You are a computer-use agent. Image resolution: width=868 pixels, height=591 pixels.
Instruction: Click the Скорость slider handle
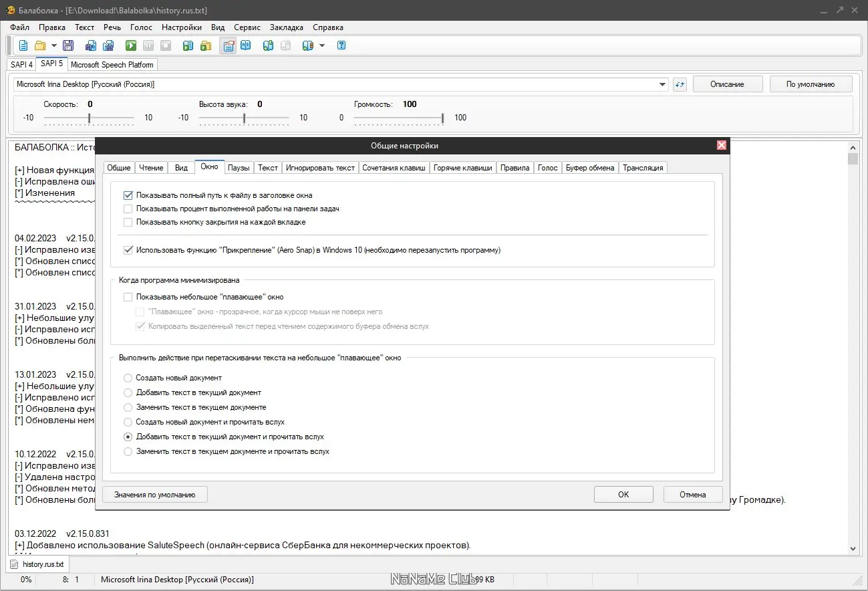[89, 118]
